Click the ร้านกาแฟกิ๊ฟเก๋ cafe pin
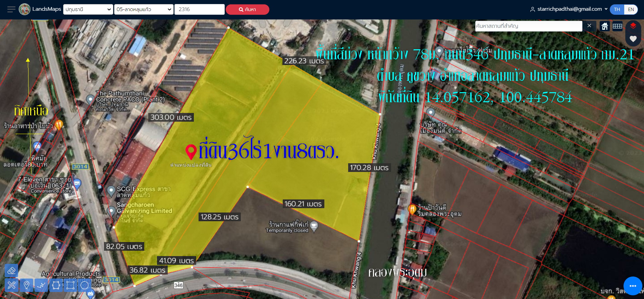Image resolution: width=644 pixels, height=299 pixels. (x=314, y=227)
